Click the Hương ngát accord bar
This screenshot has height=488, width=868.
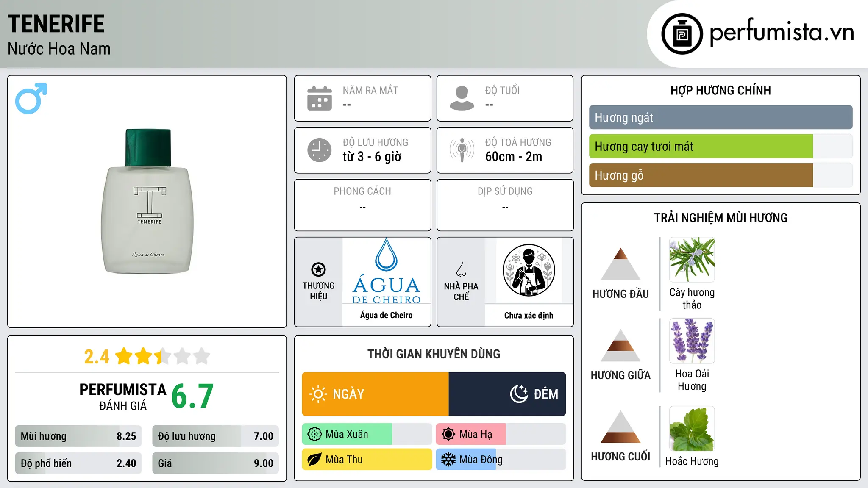tap(721, 117)
